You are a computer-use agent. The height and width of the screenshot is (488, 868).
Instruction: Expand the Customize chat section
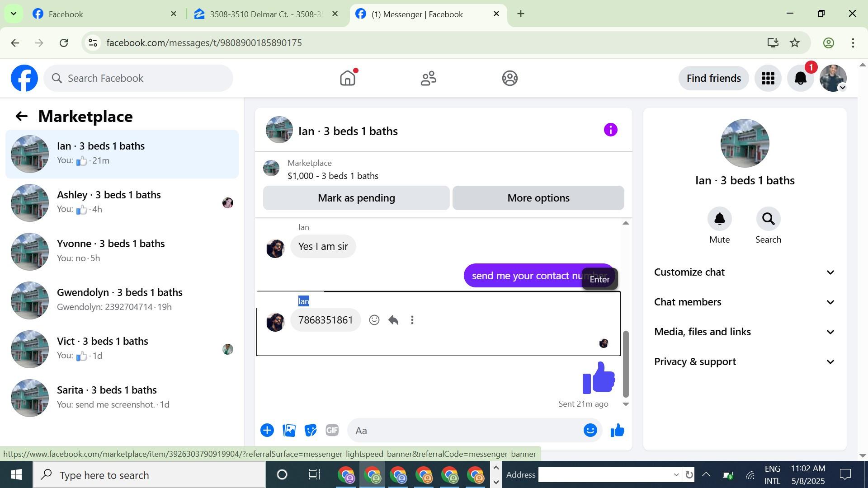coord(745,272)
